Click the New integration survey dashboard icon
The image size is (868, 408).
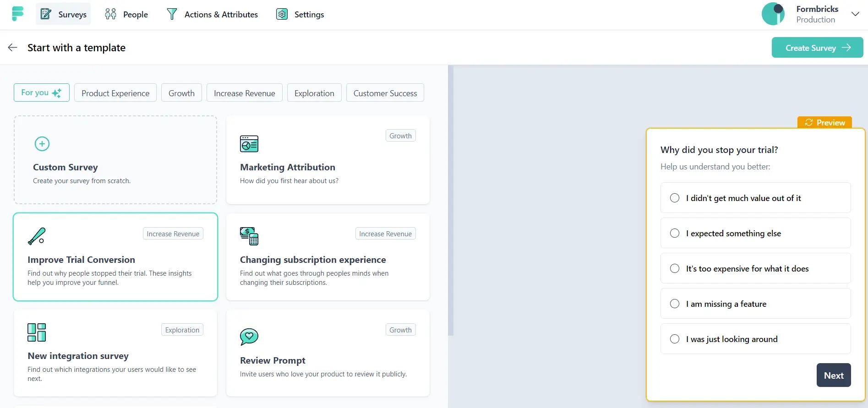pyautogui.click(x=37, y=332)
